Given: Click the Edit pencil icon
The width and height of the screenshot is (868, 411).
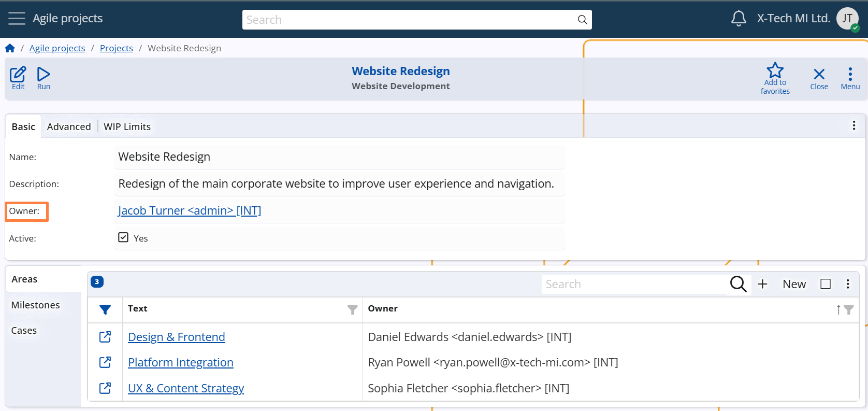Looking at the screenshot, I should point(18,75).
